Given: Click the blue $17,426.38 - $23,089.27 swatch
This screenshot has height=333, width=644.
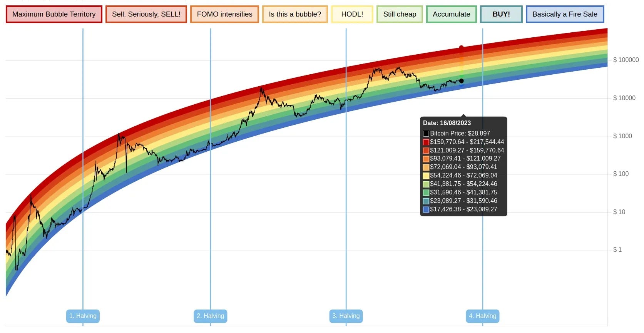Looking at the screenshot, I should 426,209.
